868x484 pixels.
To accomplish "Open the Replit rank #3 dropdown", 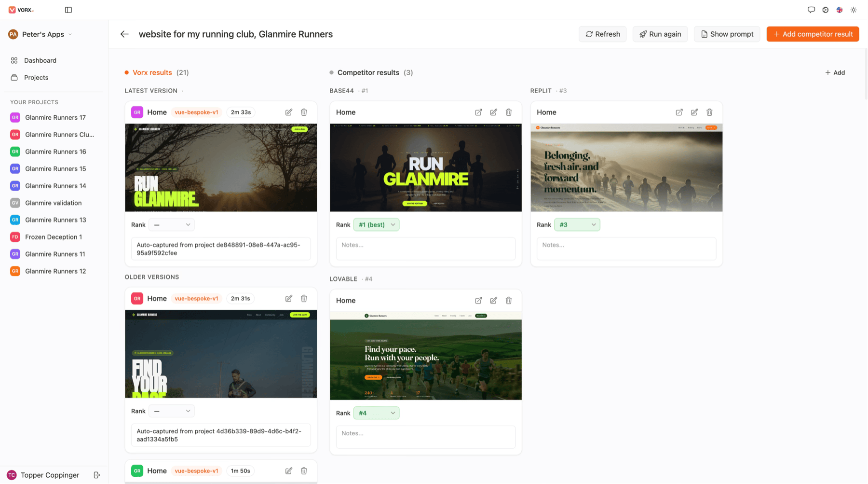I will [577, 225].
